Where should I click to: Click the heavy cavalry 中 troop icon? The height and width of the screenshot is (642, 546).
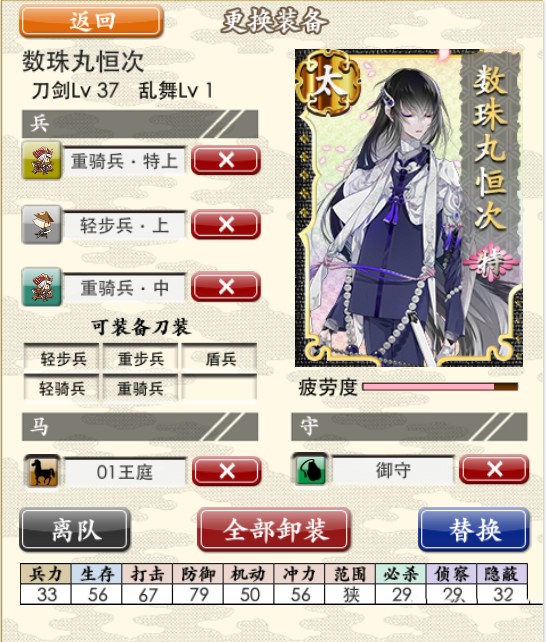[x=41, y=287]
